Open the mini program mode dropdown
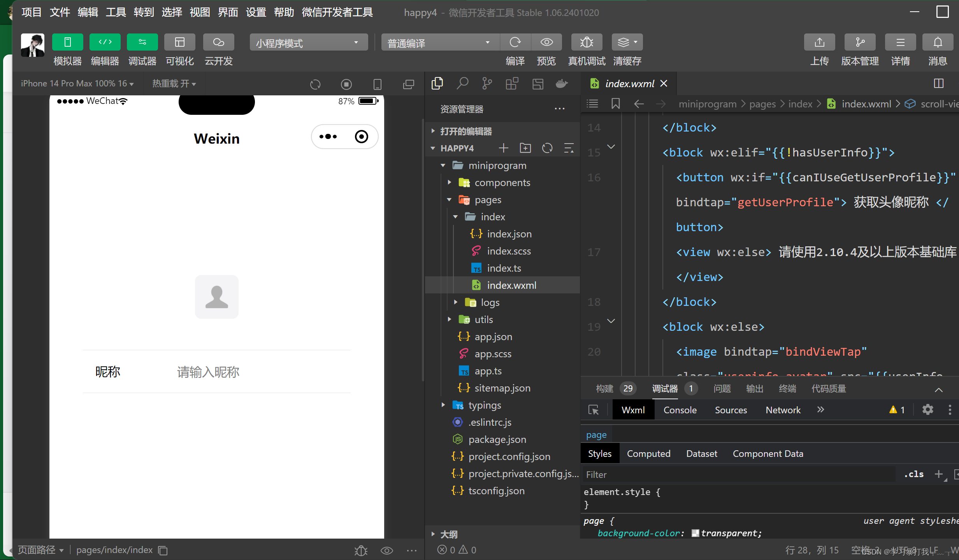The width and height of the screenshot is (959, 560). click(308, 42)
